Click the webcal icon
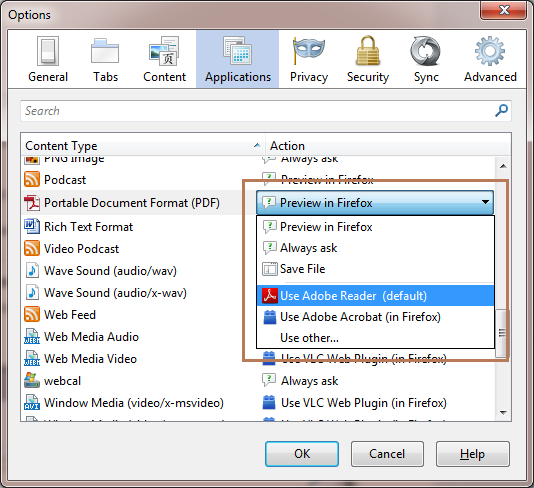Image resolution: width=534 pixels, height=488 pixels. pos(32,380)
